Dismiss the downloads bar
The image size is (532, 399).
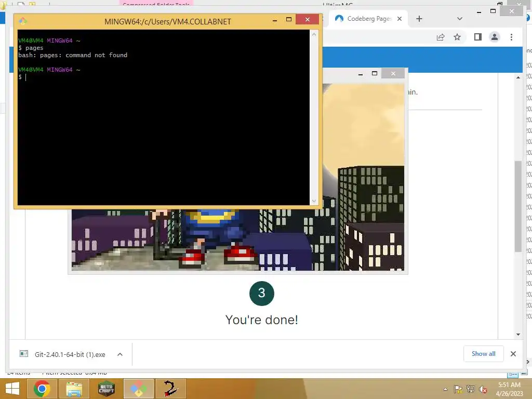click(x=513, y=354)
